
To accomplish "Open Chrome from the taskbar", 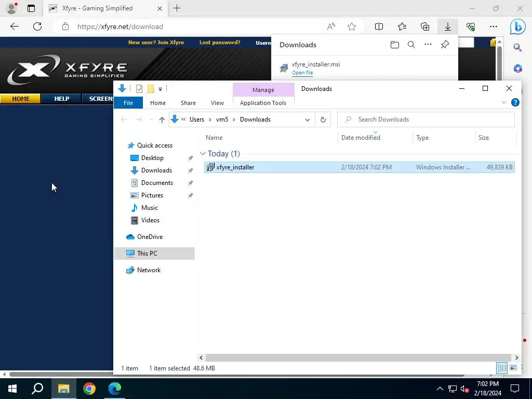I will tap(89, 389).
